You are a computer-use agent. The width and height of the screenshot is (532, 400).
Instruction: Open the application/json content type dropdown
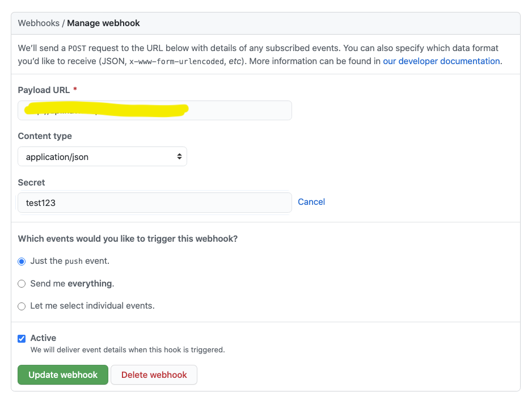point(102,157)
